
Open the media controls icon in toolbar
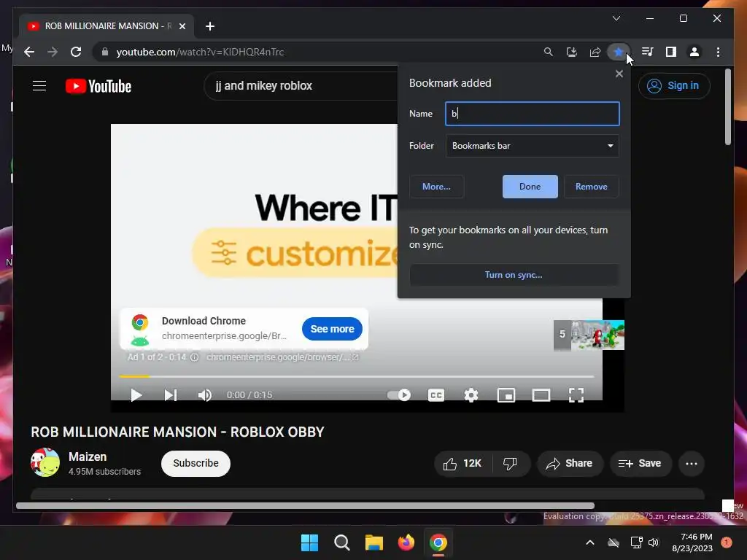[648, 52]
